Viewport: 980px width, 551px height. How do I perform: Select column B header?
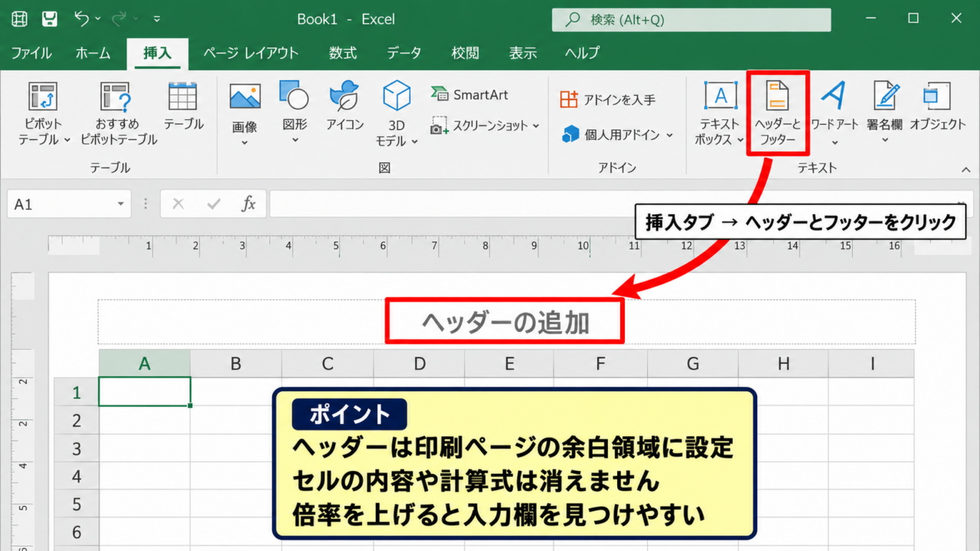coord(236,364)
